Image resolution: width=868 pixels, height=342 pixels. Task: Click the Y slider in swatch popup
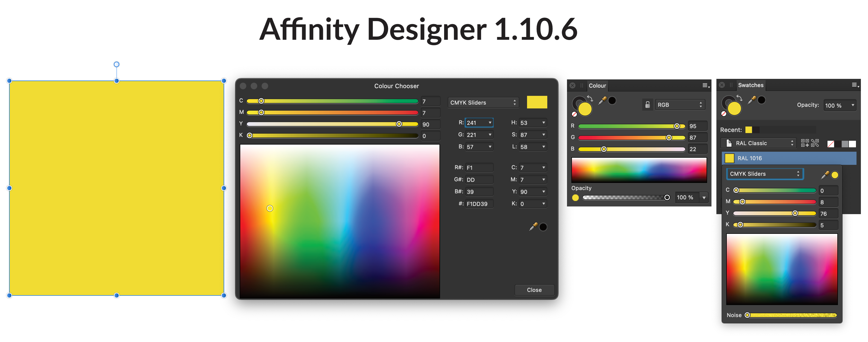775,214
